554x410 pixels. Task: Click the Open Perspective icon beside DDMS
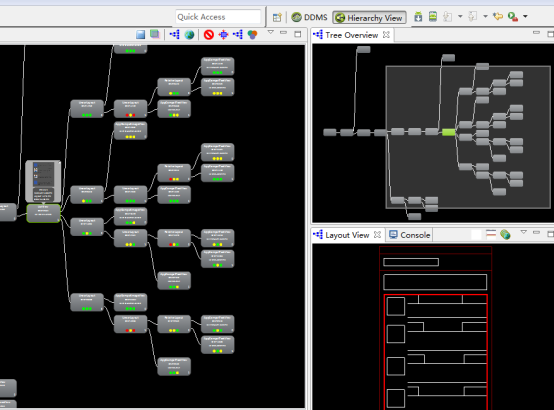coord(277,17)
